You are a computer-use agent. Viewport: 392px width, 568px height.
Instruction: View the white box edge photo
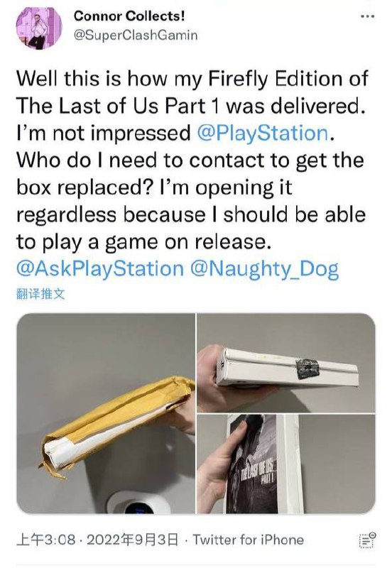coord(286,363)
